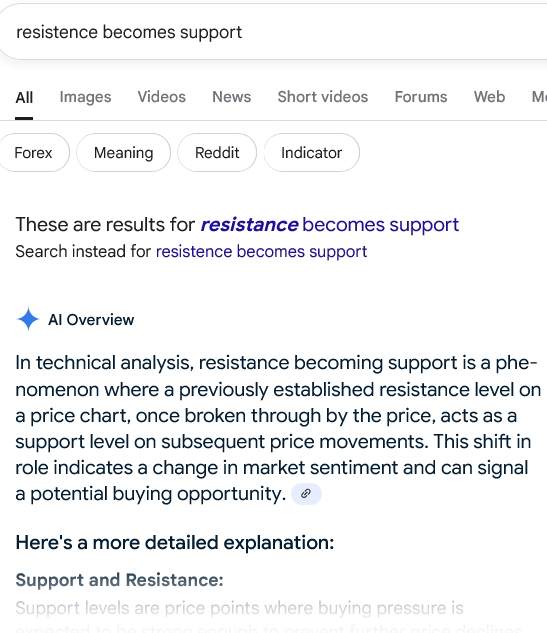Switch to the Images tab
This screenshot has width=547, height=633.
click(x=85, y=97)
